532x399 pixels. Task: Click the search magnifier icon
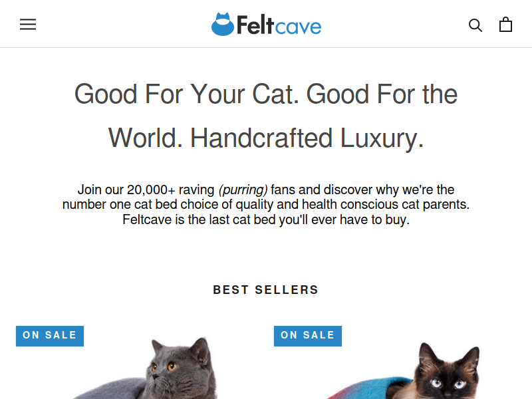coord(475,25)
